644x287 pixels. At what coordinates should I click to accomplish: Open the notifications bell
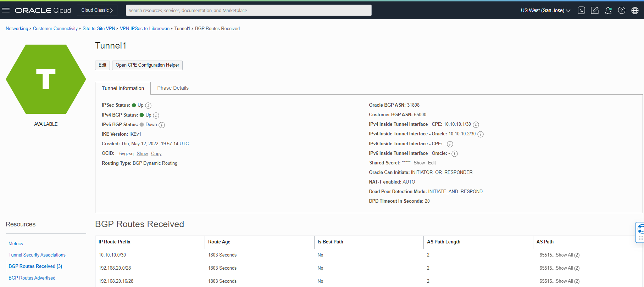click(x=608, y=10)
